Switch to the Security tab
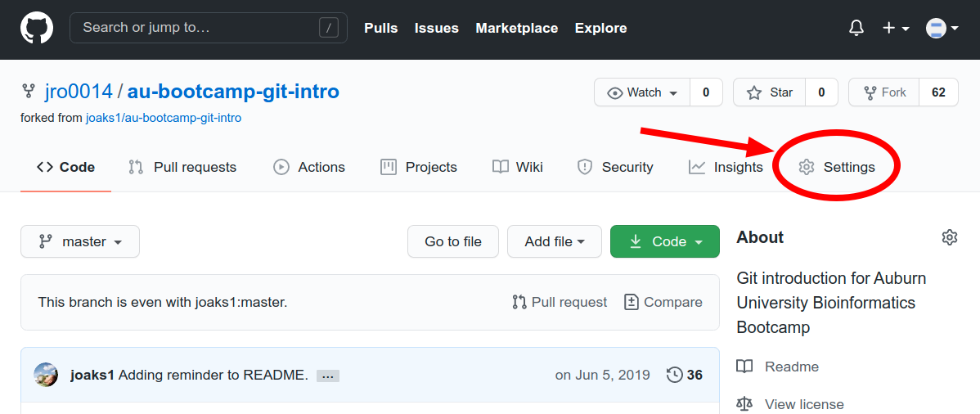The width and height of the screenshot is (980, 414). pyautogui.click(x=616, y=167)
